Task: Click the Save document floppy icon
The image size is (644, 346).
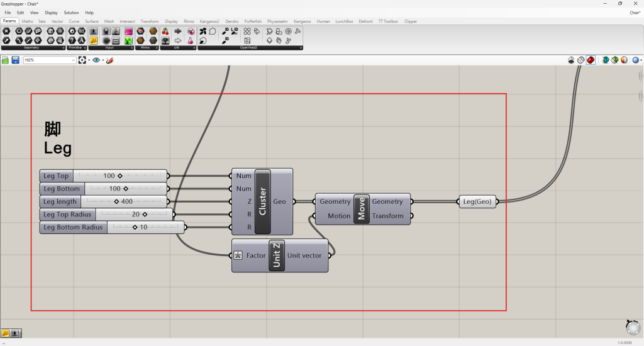Action: [x=15, y=60]
